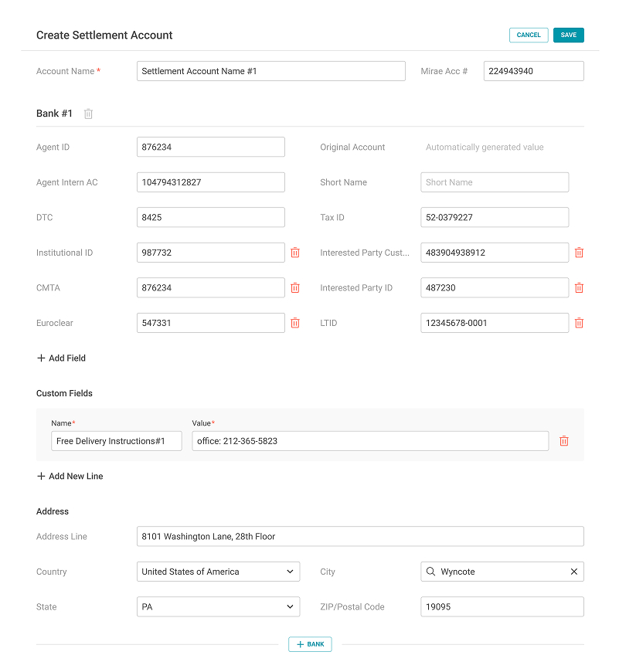Click Add New Line link
Image resolution: width=619 pixels, height=672 pixels.
click(x=70, y=476)
